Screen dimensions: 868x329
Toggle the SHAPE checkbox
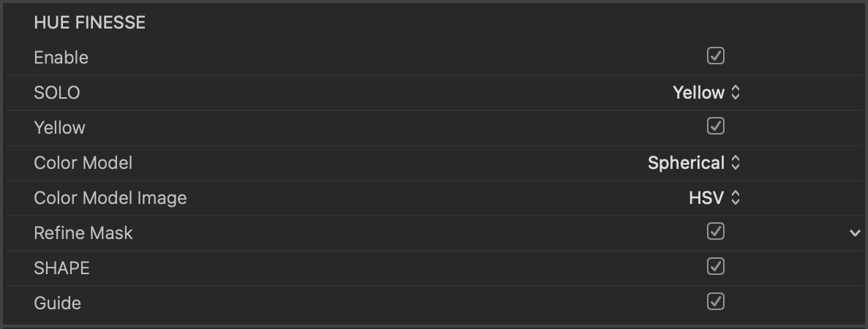pyautogui.click(x=715, y=267)
